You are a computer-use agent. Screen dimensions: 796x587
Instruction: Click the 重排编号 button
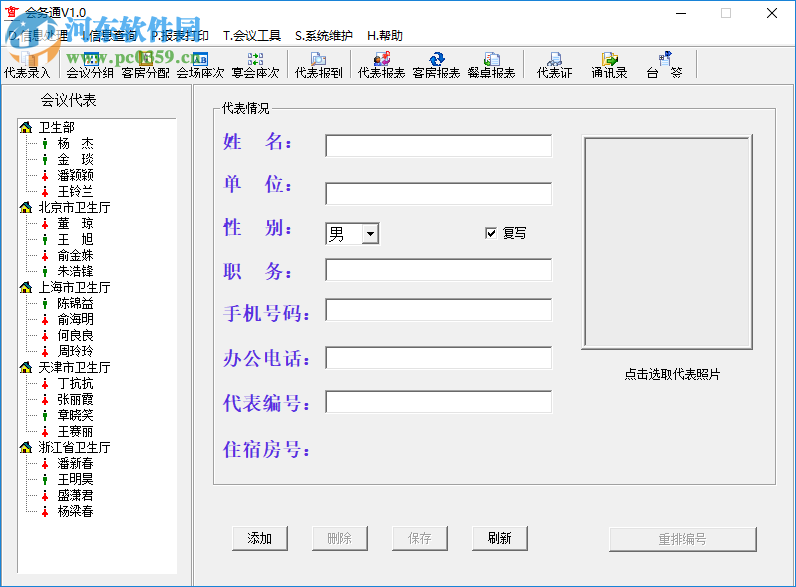pos(683,539)
